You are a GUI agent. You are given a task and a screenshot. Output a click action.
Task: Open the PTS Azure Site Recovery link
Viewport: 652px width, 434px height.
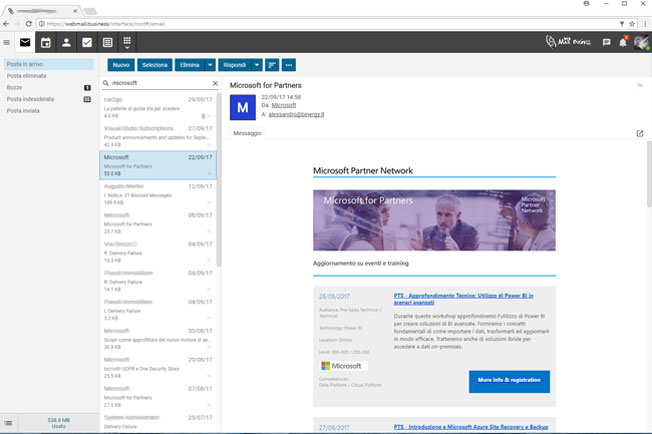click(471, 427)
